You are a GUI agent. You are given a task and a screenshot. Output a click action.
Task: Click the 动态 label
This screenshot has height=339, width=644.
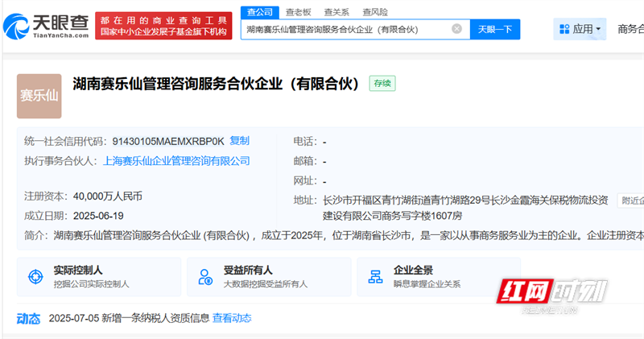(x=28, y=318)
